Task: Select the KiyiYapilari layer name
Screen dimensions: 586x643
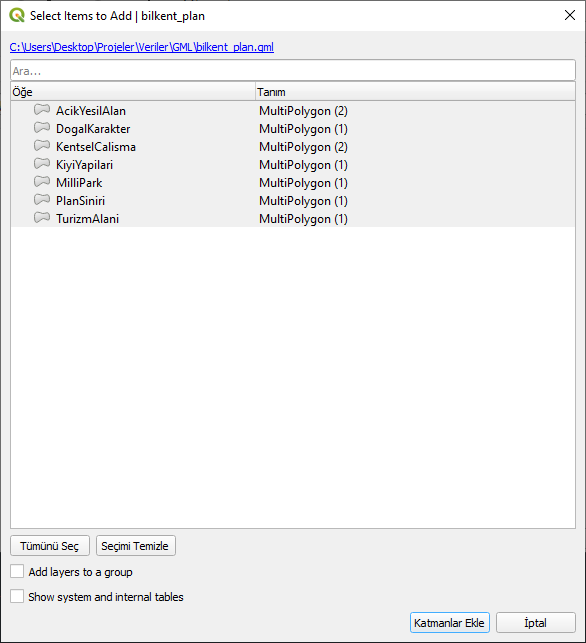Action: tap(84, 165)
